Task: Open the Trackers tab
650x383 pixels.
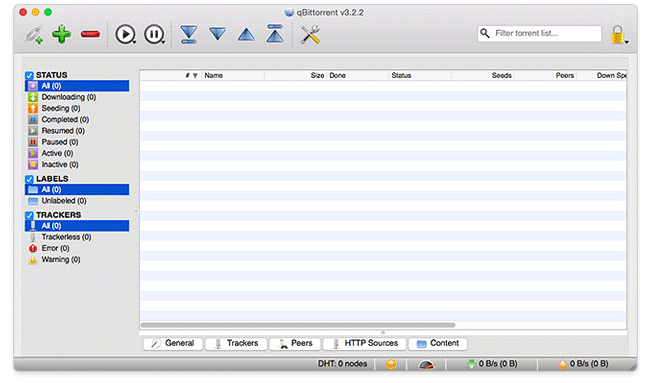Action: click(x=236, y=343)
